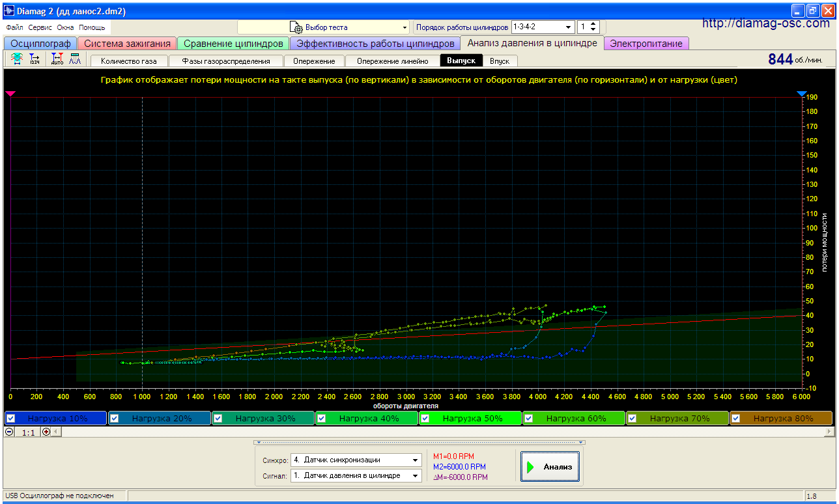Viewport: 839px width, 504px height.
Task: Increase the cylinder number stepper value
Action: click(593, 24)
